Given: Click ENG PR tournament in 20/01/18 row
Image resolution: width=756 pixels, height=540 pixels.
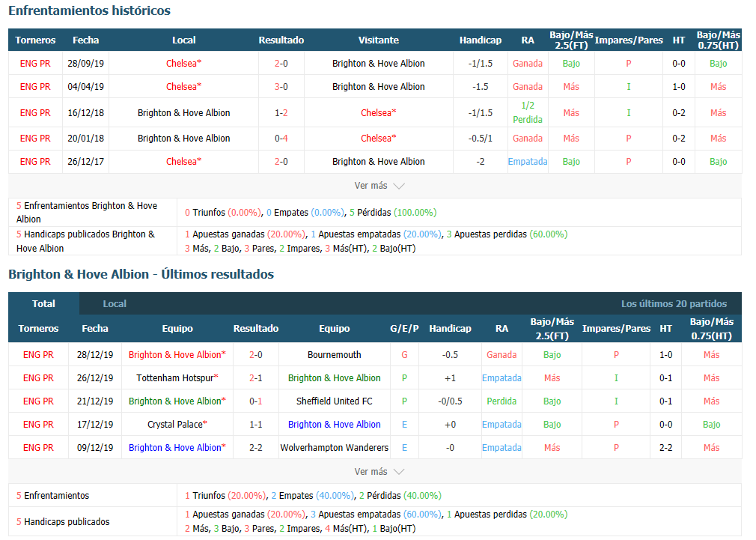Looking at the screenshot, I should (x=35, y=138).
